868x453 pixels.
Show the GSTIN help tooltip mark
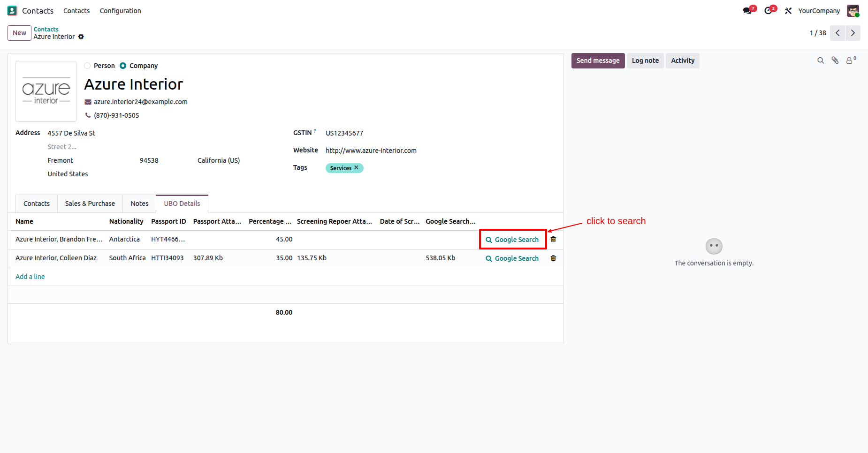[315, 131]
